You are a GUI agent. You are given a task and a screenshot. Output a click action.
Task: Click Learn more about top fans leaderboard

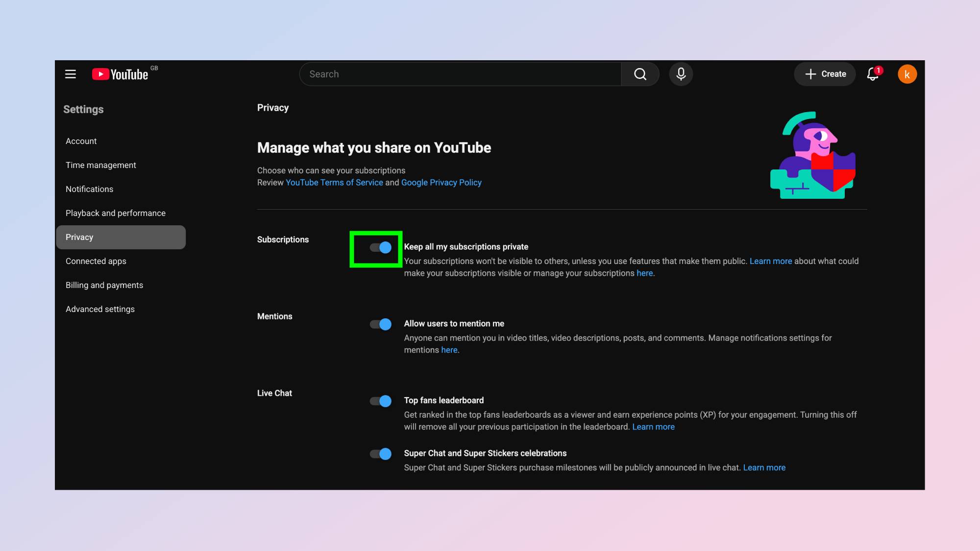[x=653, y=427]
